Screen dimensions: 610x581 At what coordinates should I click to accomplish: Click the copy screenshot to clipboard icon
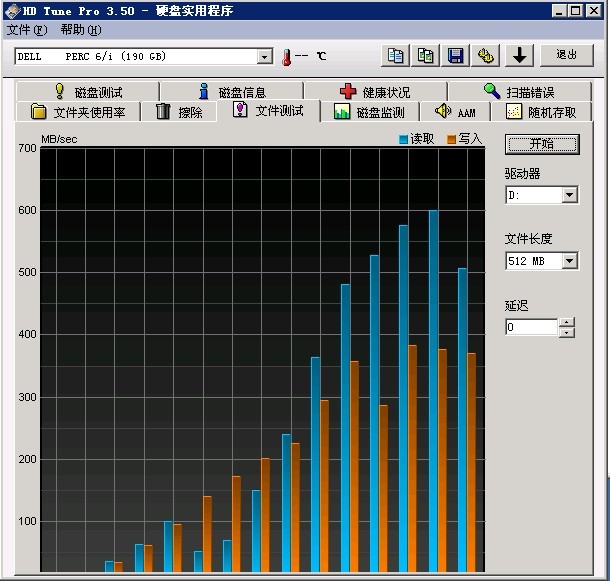[x=425, y=56]
